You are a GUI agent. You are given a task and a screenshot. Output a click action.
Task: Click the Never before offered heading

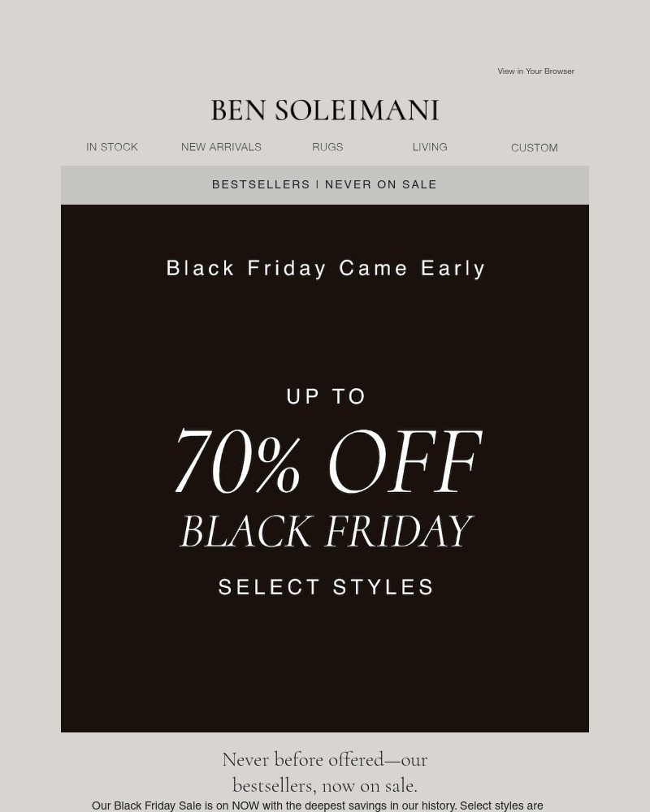coord(325,759)
